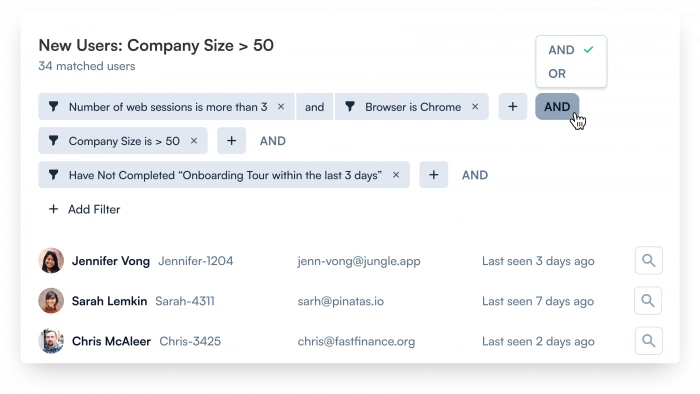Click the Add Filter button

84,209
